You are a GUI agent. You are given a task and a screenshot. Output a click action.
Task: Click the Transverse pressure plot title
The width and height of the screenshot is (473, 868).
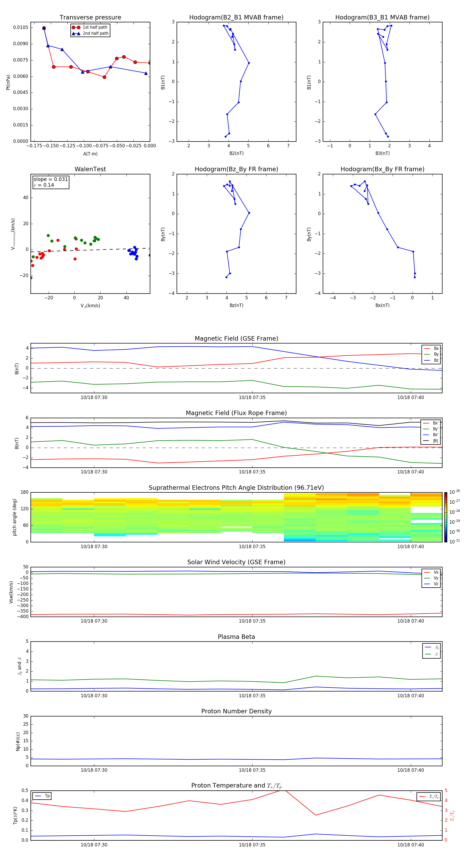(x=90, y=17)
